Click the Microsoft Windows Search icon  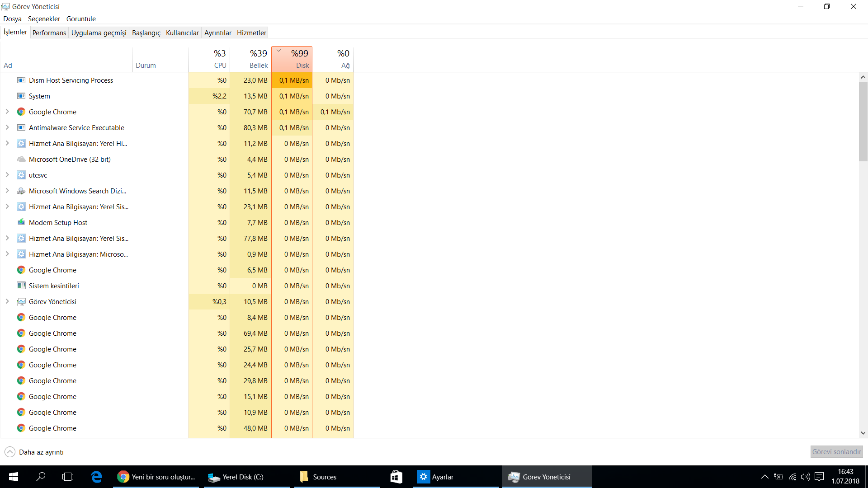click(21, 191)
